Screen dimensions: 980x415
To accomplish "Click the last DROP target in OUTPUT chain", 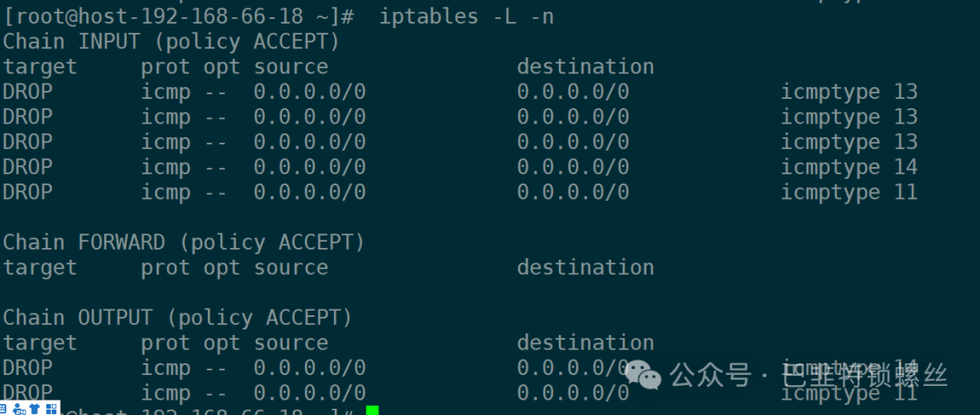I will pyautogui.click(x=27, y=393).
